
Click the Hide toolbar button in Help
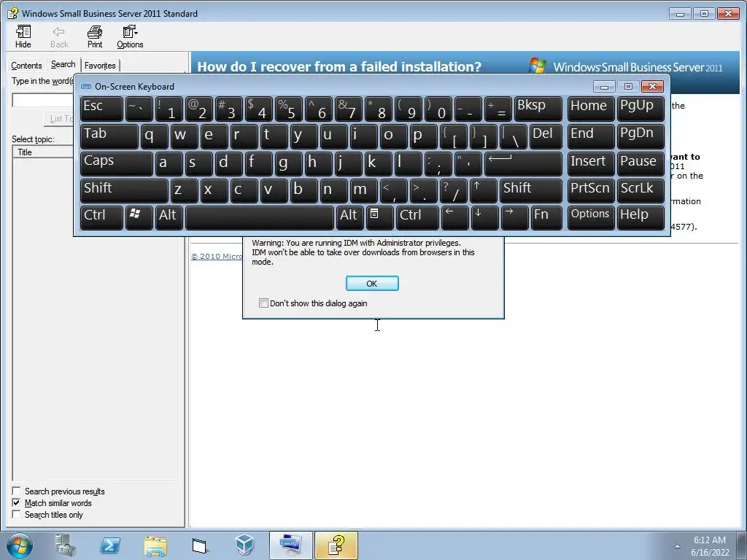(23, 37)
